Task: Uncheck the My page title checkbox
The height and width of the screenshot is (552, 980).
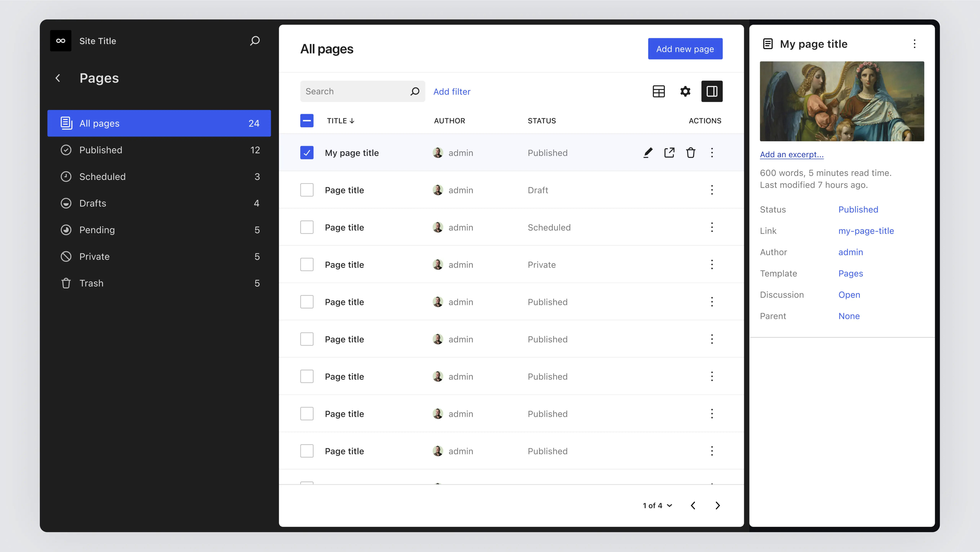Action: pyautogui.click(x=307, y=153)
